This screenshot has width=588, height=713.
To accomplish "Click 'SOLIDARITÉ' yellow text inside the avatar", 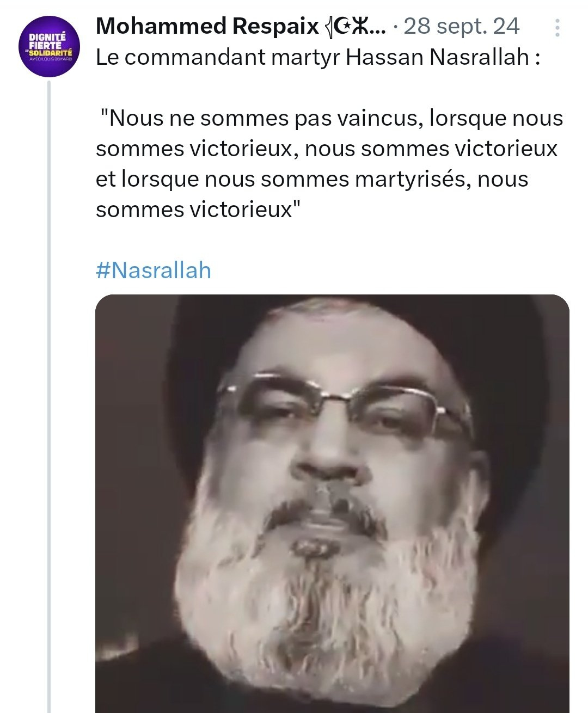I will click(x=50, y=52).
